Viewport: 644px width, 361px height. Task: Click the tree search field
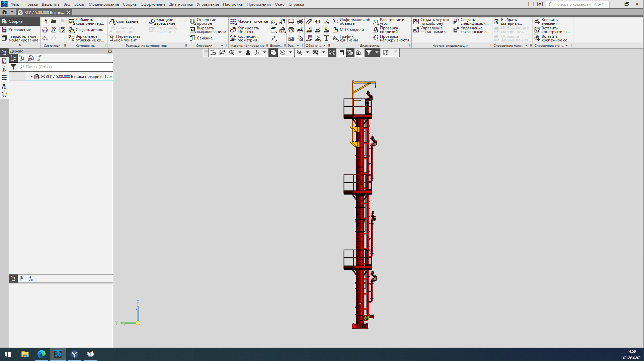click(x=67, y=67)
